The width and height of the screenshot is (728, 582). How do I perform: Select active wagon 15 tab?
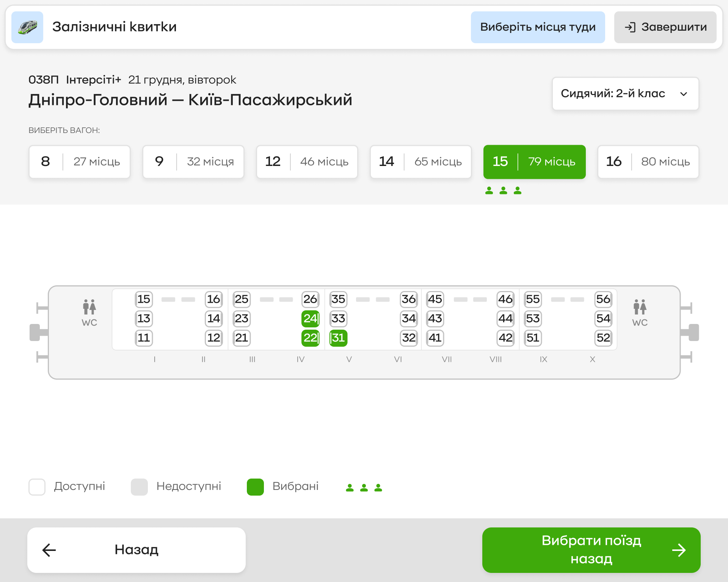535,162
